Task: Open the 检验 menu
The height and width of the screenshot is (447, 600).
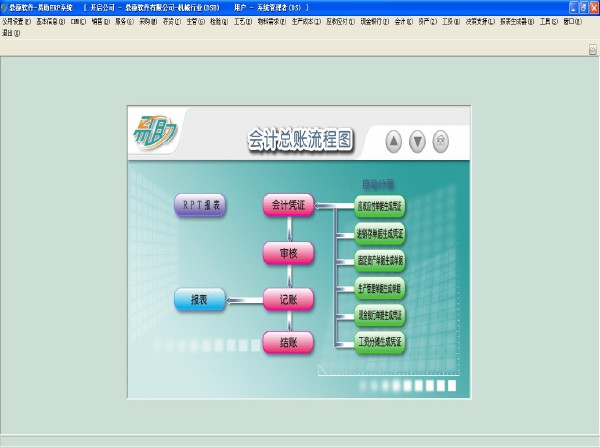Action: (219, 21)
